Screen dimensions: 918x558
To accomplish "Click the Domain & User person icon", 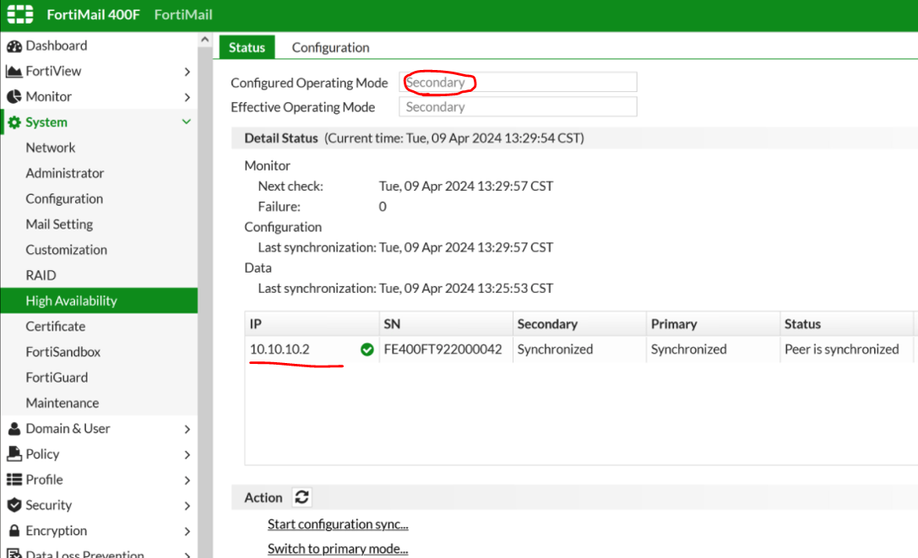I will tap(14, 428).
